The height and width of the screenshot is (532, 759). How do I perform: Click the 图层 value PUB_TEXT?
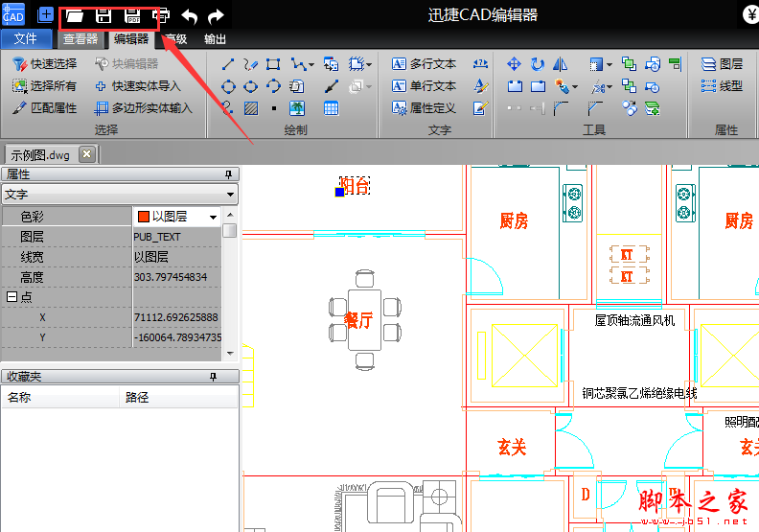[x=176, y=237]
